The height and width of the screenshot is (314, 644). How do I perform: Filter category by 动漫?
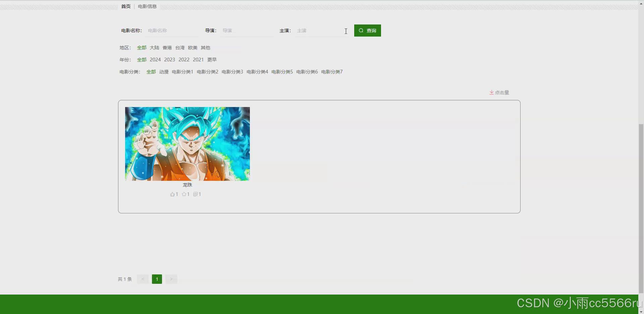pos(164,72)
